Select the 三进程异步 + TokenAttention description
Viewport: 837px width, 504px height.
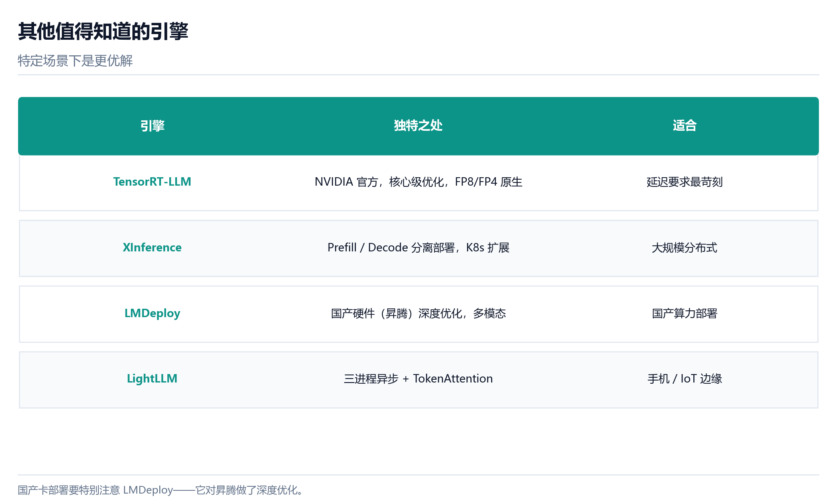(418, 379)
